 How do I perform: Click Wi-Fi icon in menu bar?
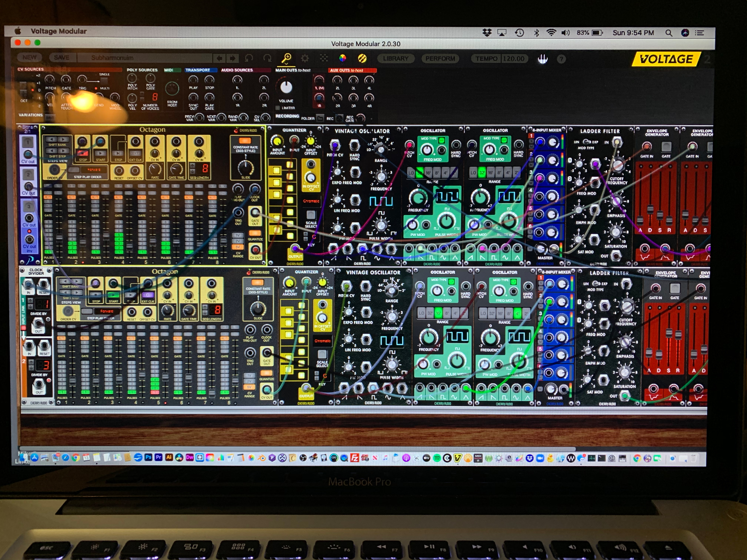click(551, 33)
